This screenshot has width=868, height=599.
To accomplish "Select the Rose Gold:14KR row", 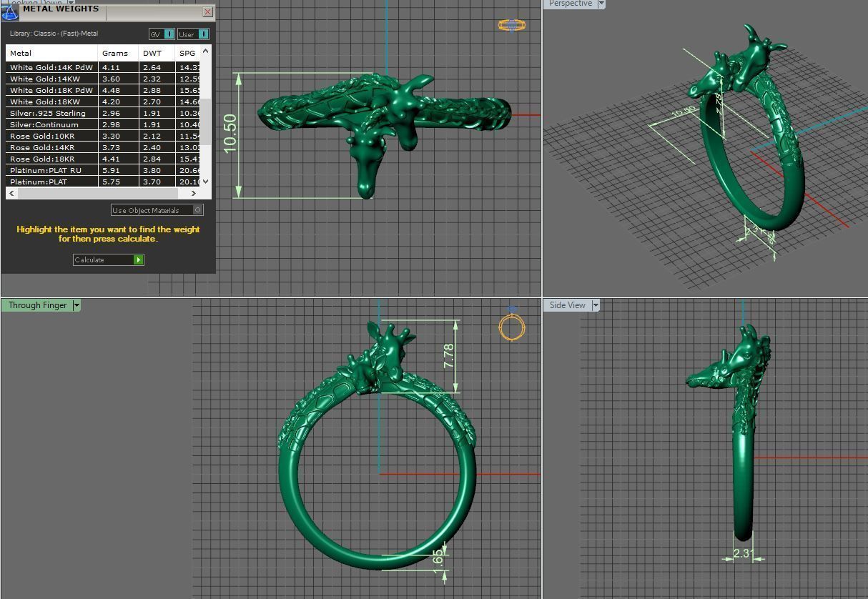I will point(103,147).
